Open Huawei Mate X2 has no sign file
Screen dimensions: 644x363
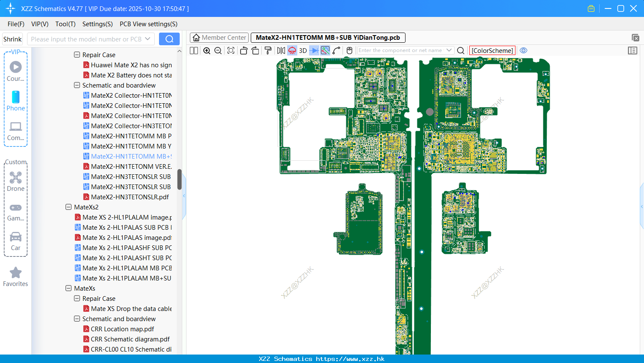coord(127,65)
